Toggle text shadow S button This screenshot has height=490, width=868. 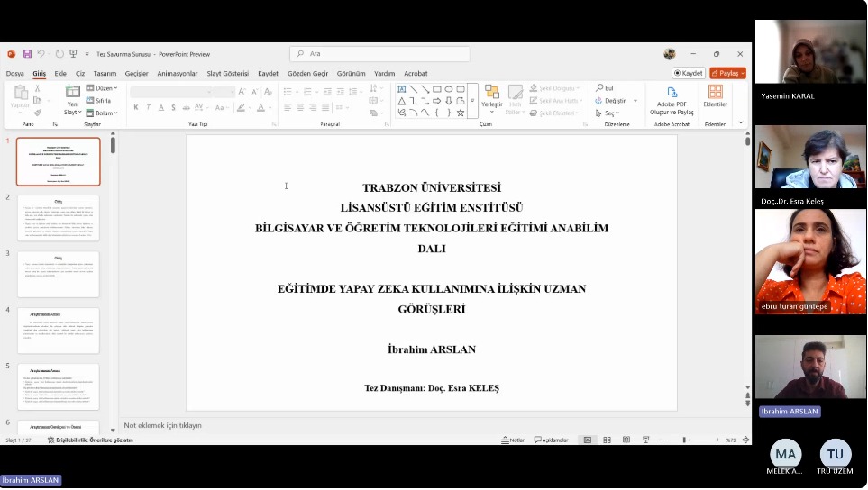coord(173,108)
